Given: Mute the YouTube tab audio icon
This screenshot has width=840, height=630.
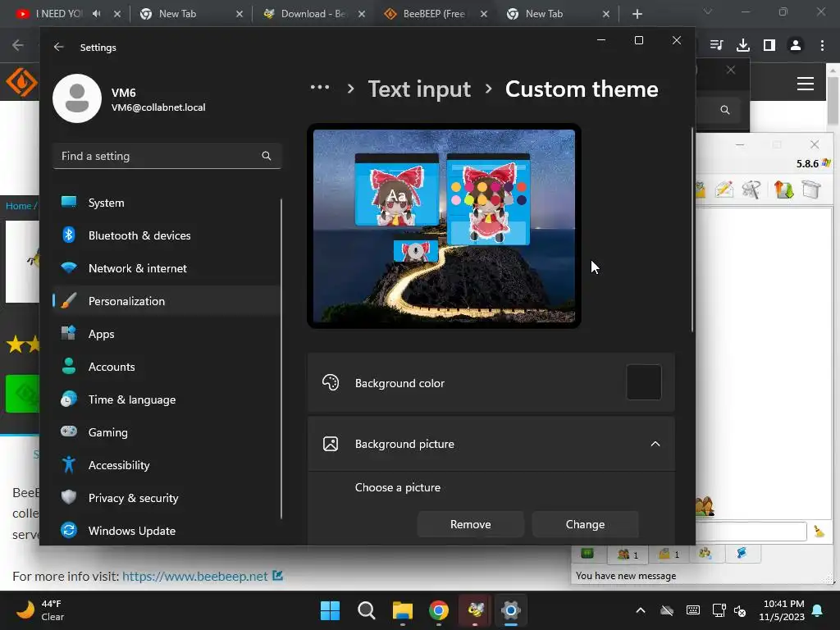Looking at the screenshot, I should [97, 14].
